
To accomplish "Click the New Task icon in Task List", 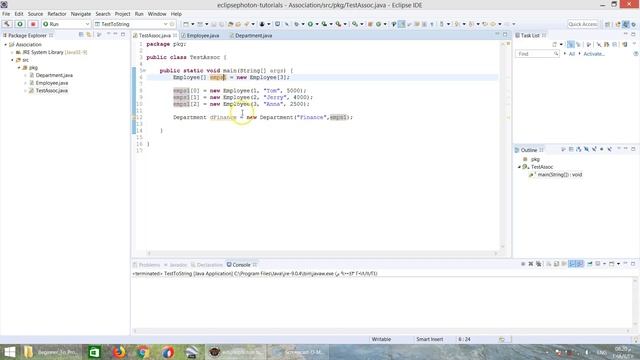I will click(555, 44).
